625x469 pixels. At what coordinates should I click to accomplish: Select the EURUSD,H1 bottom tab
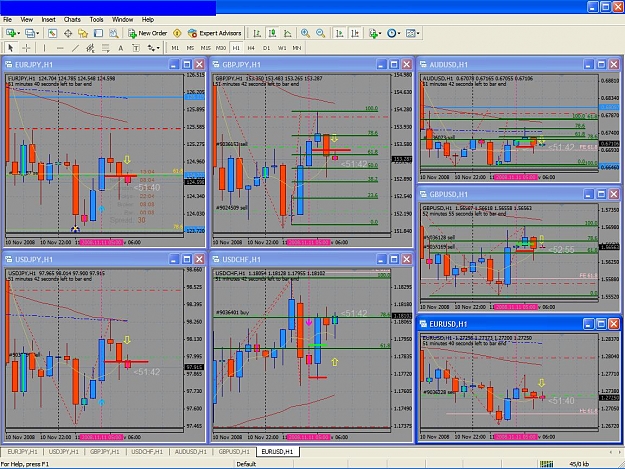click(277, 452)
